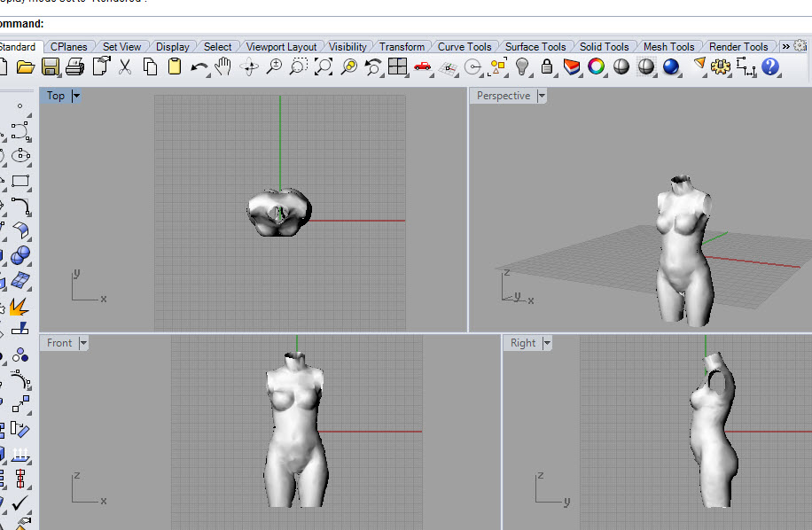Click the toolbar overflow chevron button
The height and width of the screenshot is (530, 812).
pos(785,47)
